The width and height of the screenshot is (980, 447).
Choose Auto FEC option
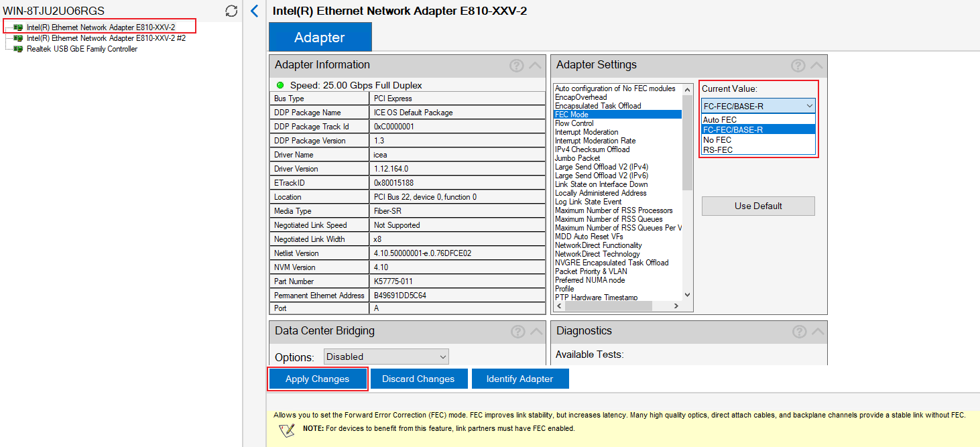coord(758,120)
